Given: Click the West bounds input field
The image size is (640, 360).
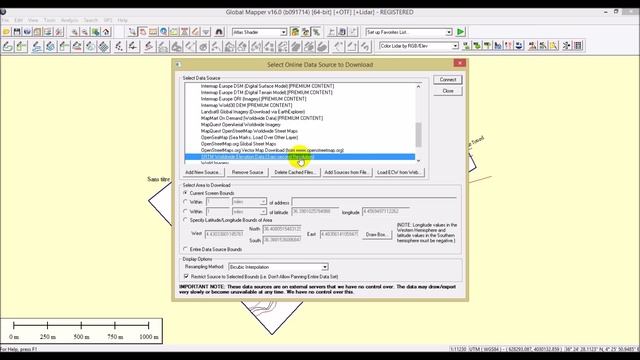Looking at the screenshot, I should point(224,234).
